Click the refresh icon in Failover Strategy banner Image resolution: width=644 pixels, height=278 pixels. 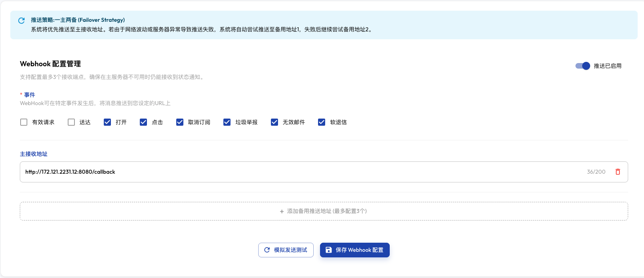21,21
